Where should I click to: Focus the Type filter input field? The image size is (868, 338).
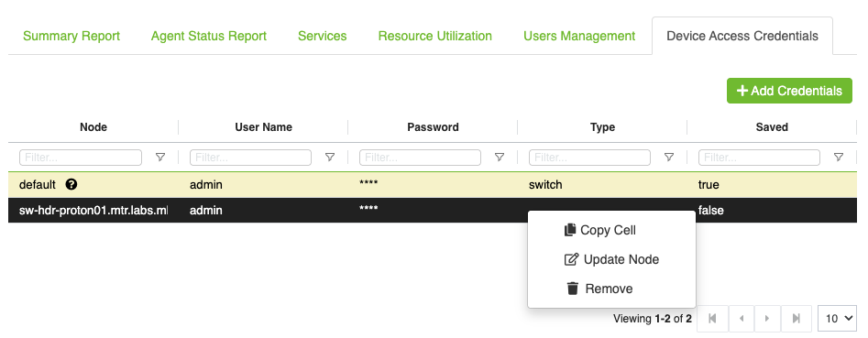coord(589,158)
